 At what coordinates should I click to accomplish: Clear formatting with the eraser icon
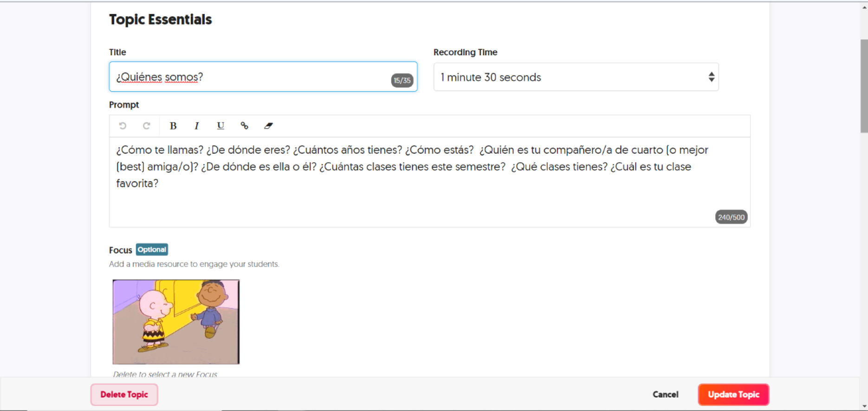point(268,126)
